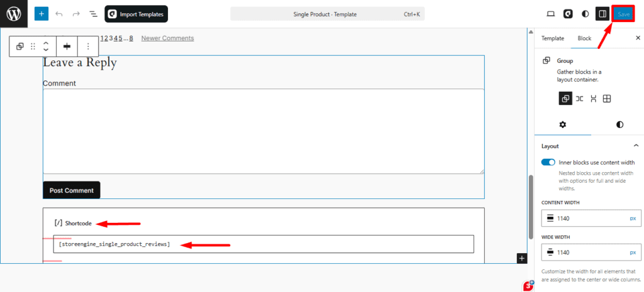Open the block toolbar options menu
Screen dimensions: 644x292
tap(88, 46)
